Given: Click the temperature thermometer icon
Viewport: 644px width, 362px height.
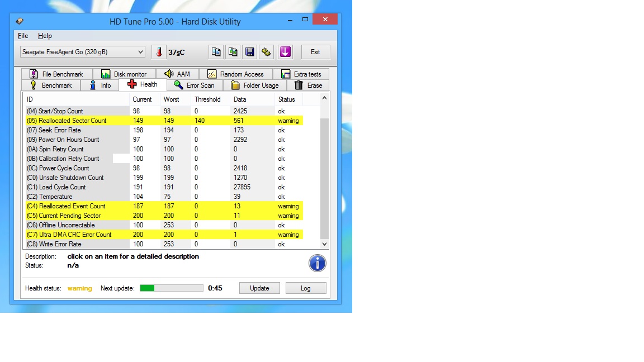Looking at the screenshot, I should [159, 52].
